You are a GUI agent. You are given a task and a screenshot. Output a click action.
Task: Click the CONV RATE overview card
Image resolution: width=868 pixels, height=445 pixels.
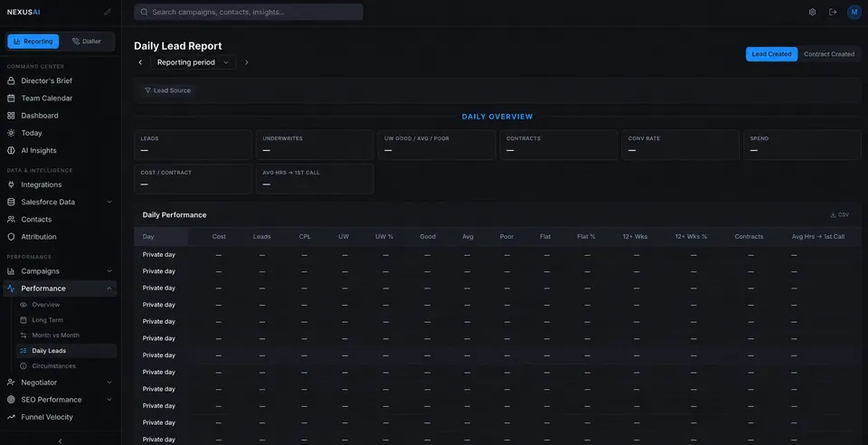[x=680, y=145]
